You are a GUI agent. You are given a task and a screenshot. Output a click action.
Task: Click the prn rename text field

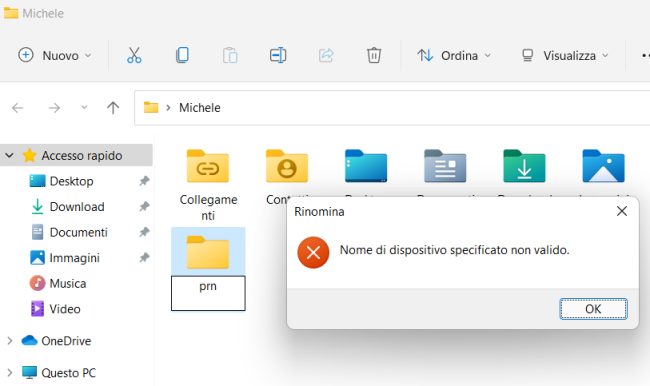(208, 293)
